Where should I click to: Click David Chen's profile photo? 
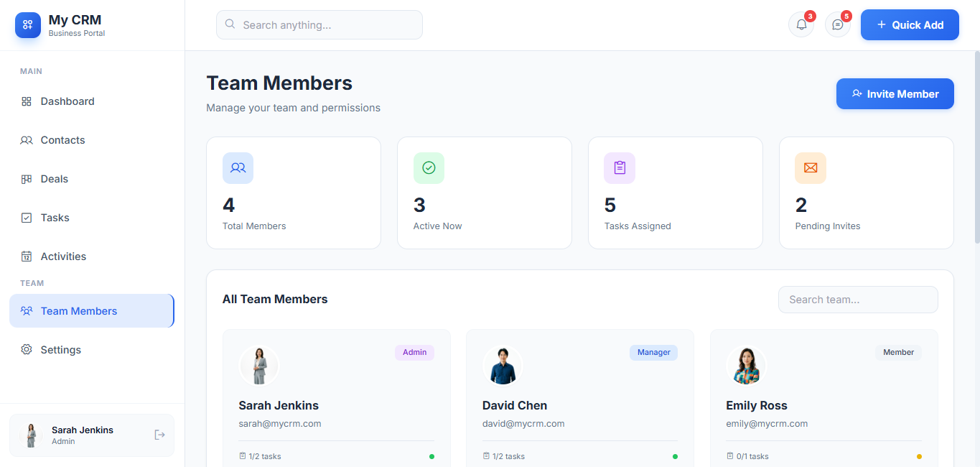[x=503, y=366]
